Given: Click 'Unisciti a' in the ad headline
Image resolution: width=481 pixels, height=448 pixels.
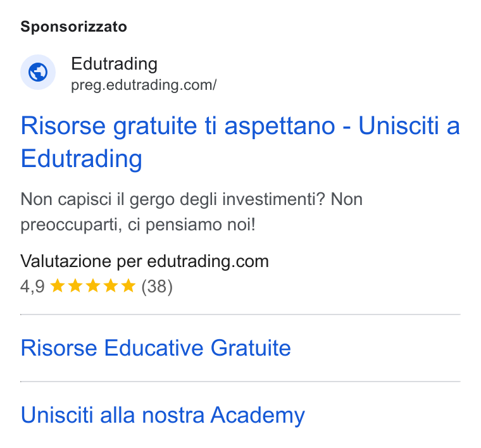Looking at the screenshot, I should (x=409, y=126).
